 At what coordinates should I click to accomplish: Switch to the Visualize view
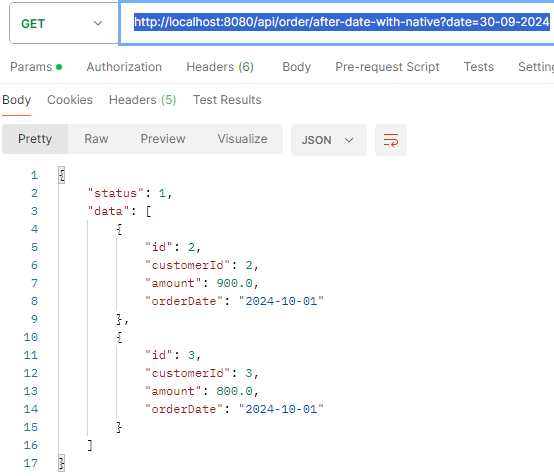pyautogui.click(x=242, y=139)
